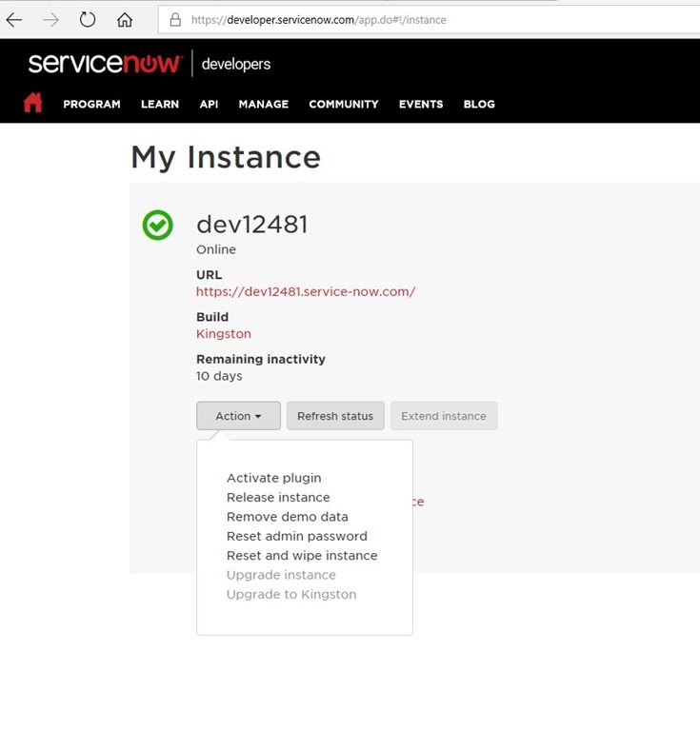
Task: Open the browser home page icon
Action: (125, 20)
